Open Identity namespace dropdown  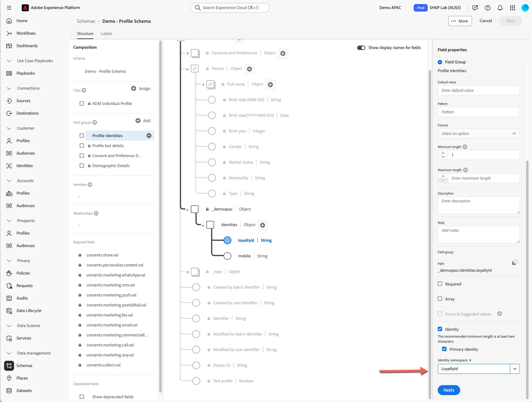click(515, 369)
